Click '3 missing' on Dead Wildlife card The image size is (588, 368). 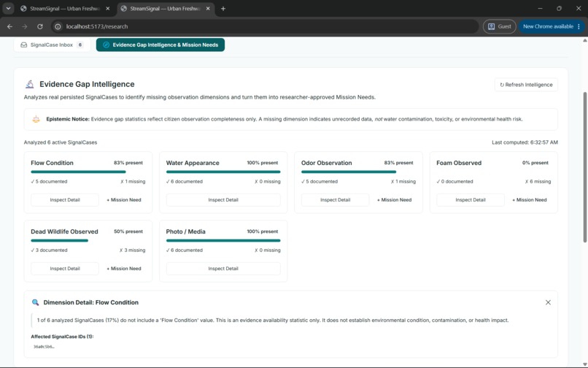tap(132, 250)
